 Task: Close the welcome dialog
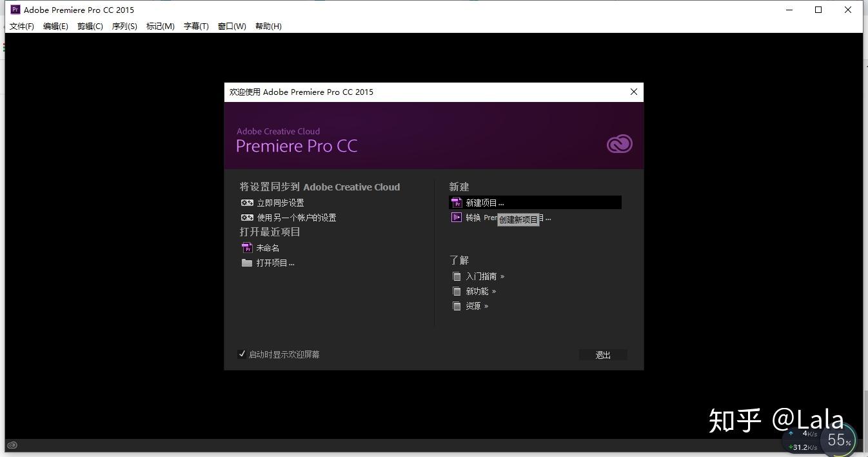coord(634,92)
